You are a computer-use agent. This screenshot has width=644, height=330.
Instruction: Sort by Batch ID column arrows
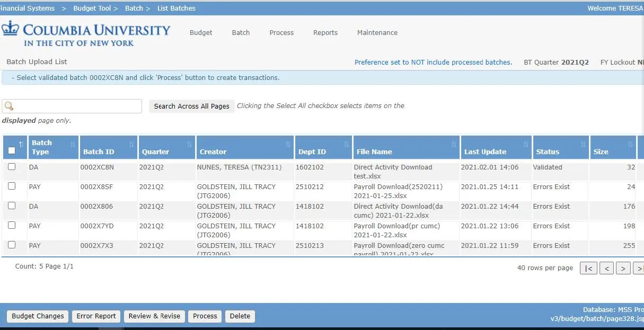(x=131, y=144)
